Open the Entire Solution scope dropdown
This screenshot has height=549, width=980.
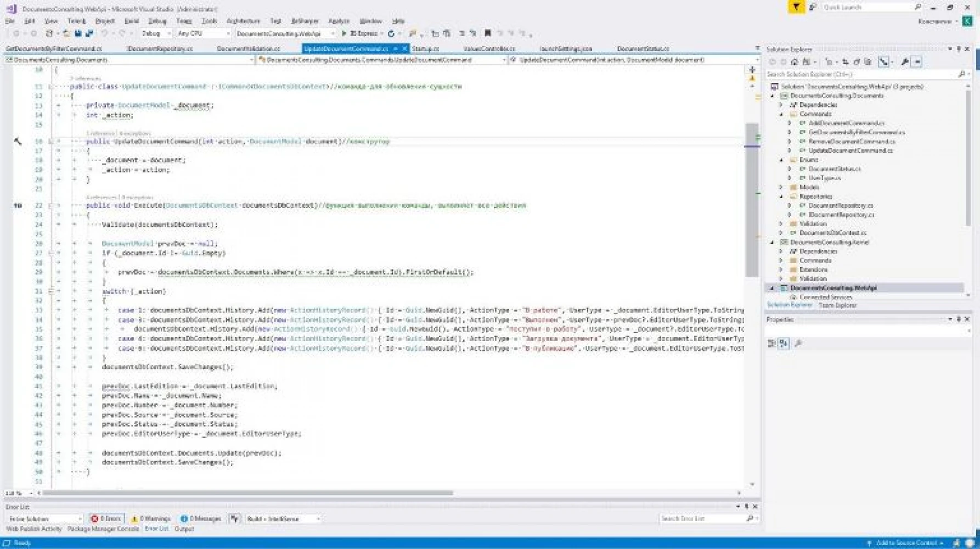click(x=45, y=519)
